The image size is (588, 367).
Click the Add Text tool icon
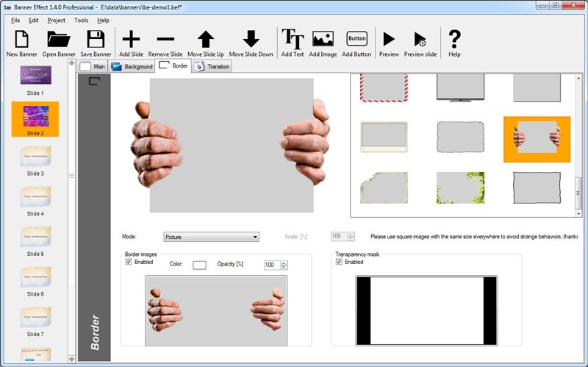[x=293, y=40]
